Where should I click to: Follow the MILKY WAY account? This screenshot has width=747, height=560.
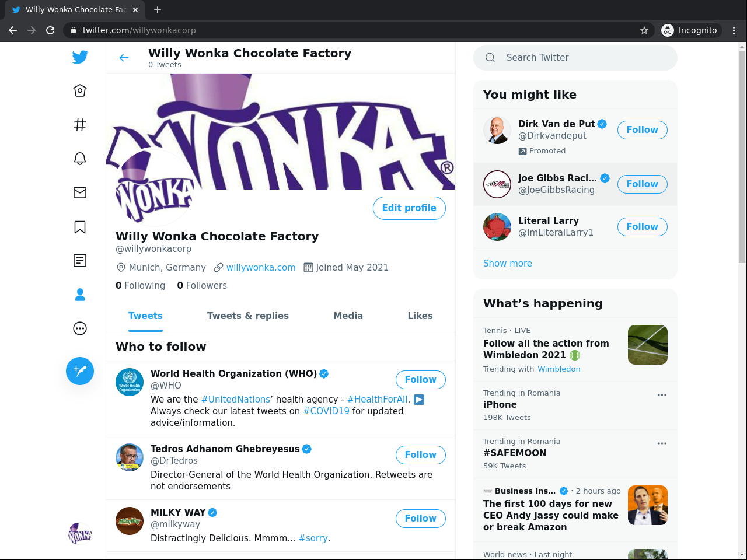point(420,519)
